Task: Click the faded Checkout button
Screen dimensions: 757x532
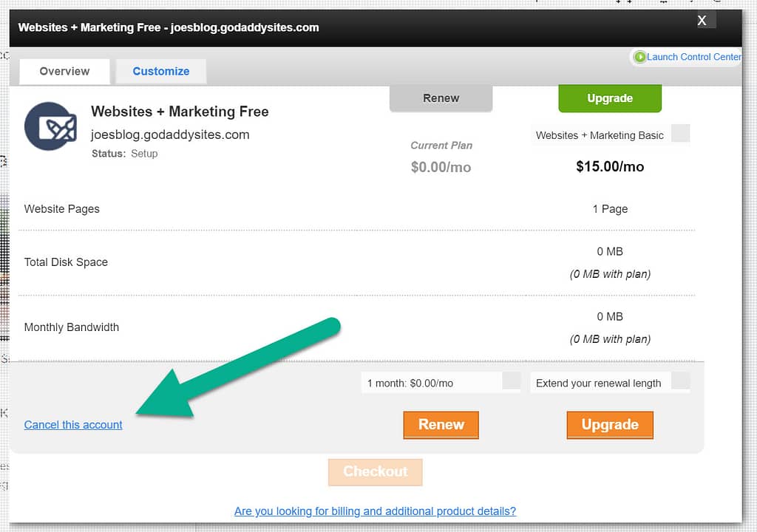Action: (375, 471)
